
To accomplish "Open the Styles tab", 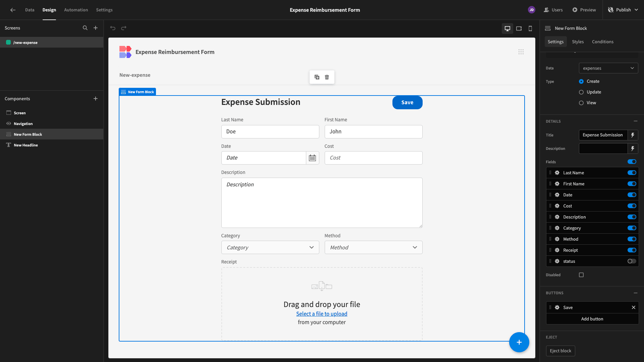I will click(x=578, y=42).
